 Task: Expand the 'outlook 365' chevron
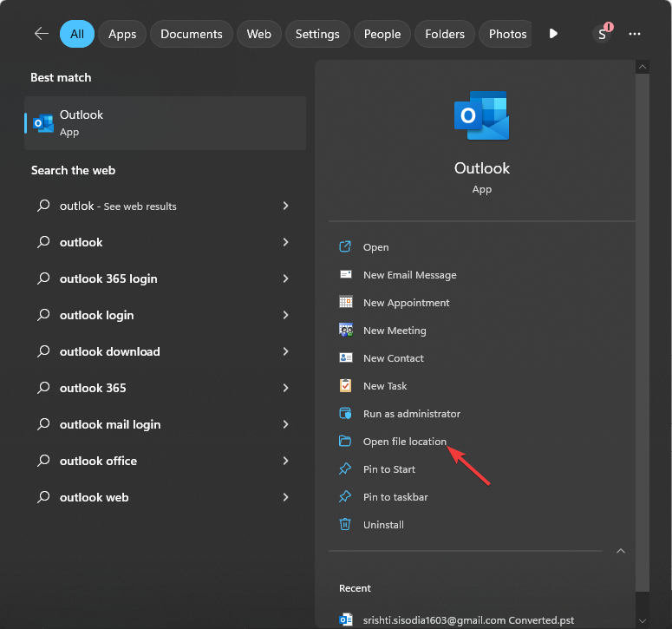pyautogui.click(x=285, y=388)
